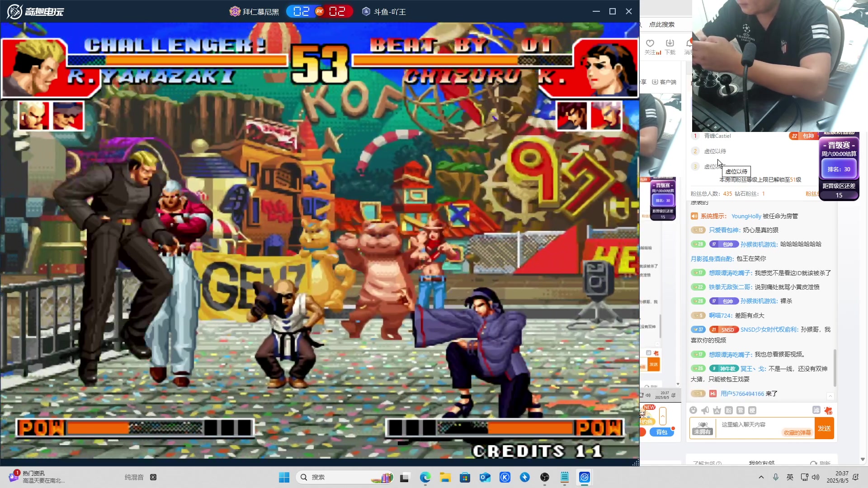Open the clock showing 20:37
The height and width of the screenshot is (488, 868).
coord(837,477)
